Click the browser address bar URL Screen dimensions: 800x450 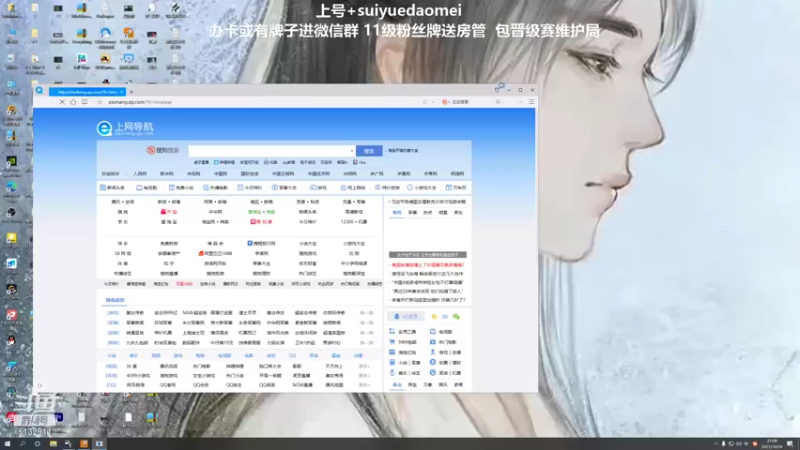140,102
